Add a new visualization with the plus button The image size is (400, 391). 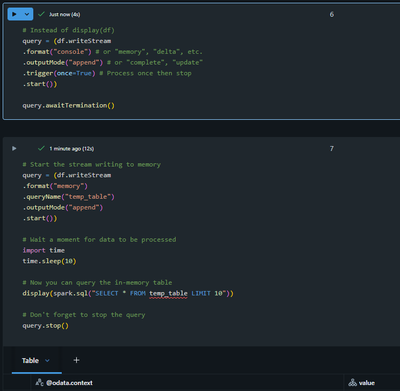pyautogui.click(x=76, y=360)
